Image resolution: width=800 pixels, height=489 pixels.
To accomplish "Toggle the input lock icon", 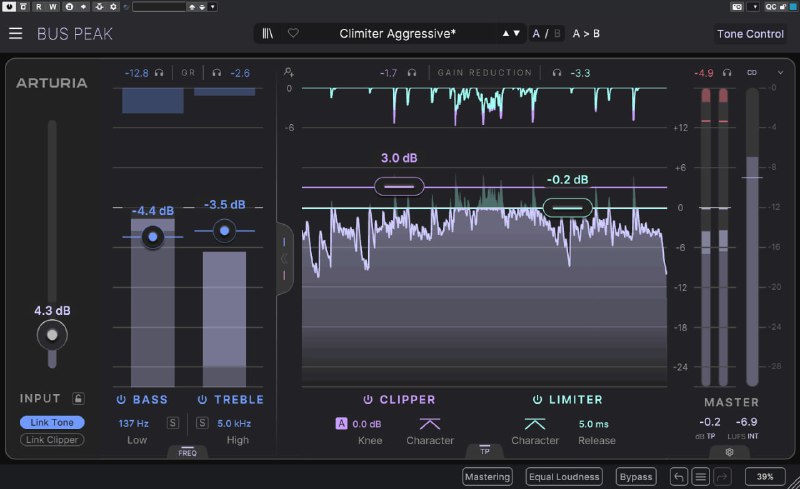I will (78, 398).
